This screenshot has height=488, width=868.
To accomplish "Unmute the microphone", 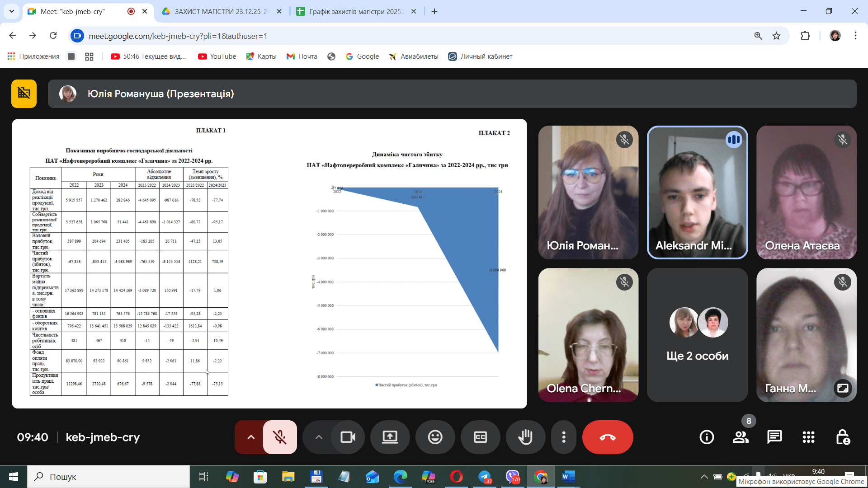I will [280, 437].
